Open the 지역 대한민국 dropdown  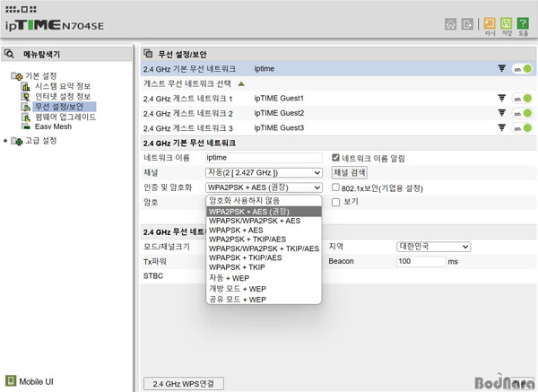pyautogui.click(x=433, y=247)
